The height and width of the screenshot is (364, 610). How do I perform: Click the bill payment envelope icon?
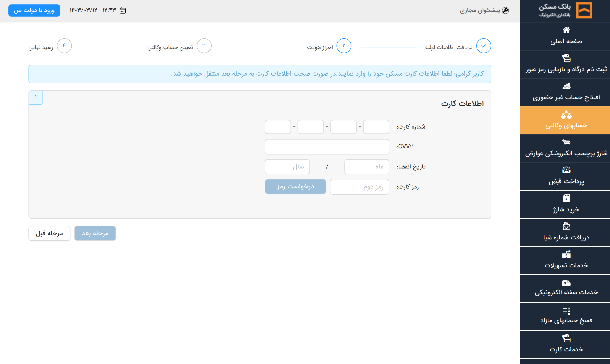point(566,170)
